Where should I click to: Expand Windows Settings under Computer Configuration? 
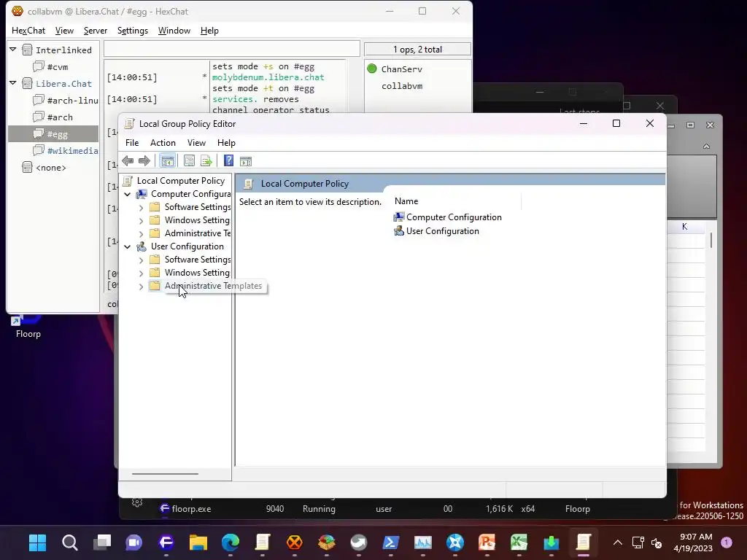pos(141,220)
